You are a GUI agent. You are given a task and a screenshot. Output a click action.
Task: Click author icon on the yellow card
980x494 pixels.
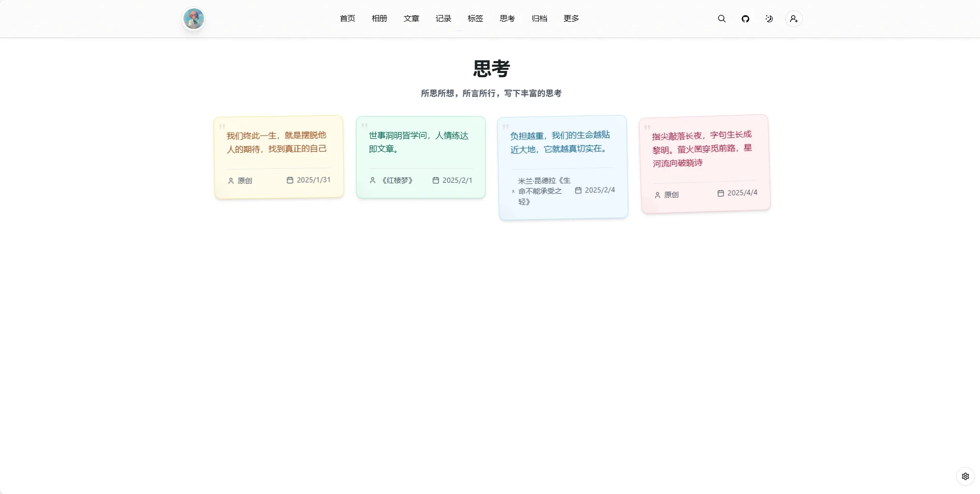pos(231,181)
